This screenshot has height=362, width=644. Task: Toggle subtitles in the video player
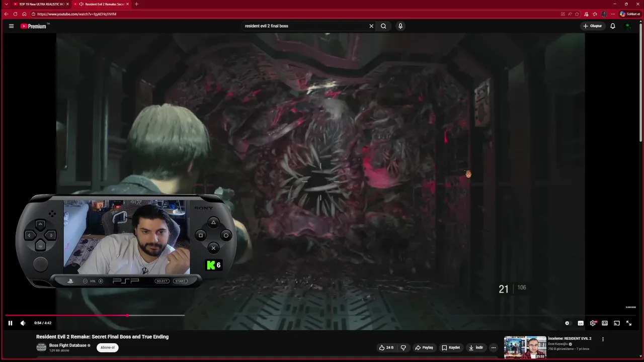(581, 323)
